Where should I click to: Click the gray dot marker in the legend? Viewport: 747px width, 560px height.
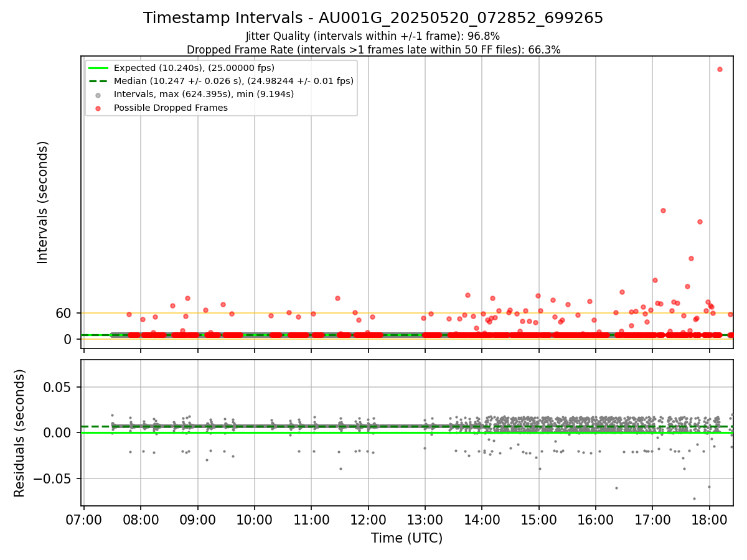point(98,95)
